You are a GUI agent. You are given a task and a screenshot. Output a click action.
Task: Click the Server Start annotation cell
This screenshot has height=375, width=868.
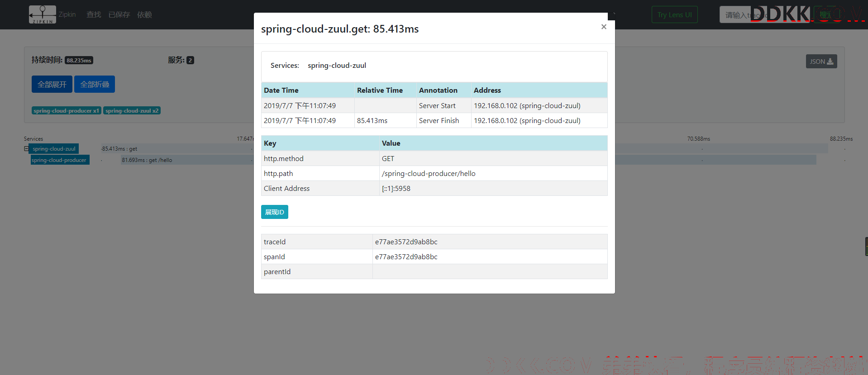pyautogui.click(x=444, y=105)
